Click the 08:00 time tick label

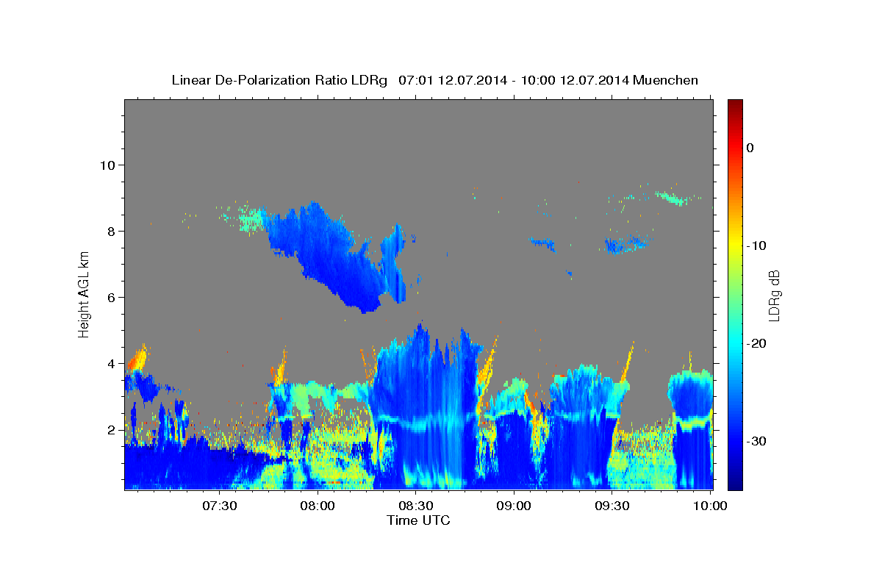(318, 506)
